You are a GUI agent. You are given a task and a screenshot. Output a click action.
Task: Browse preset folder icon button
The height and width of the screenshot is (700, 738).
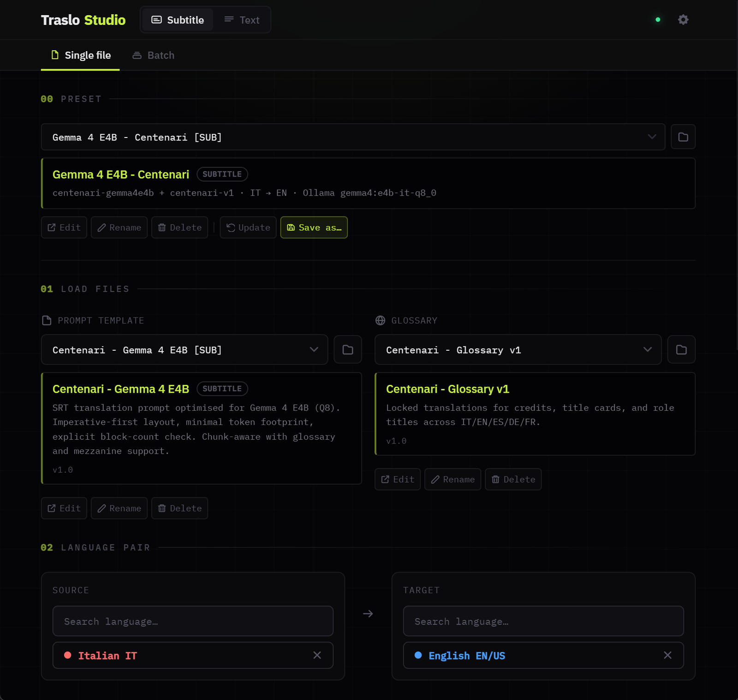[683, 137]
